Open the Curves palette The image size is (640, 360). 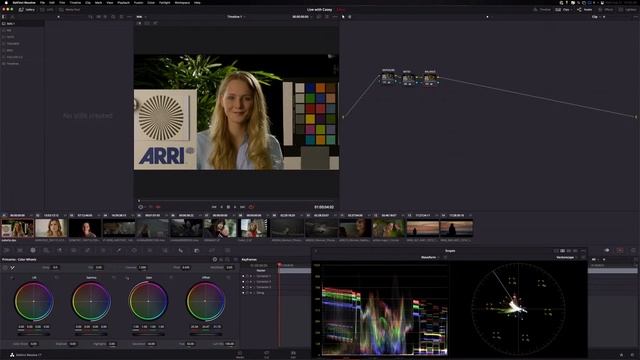click(x=87, y=250)
